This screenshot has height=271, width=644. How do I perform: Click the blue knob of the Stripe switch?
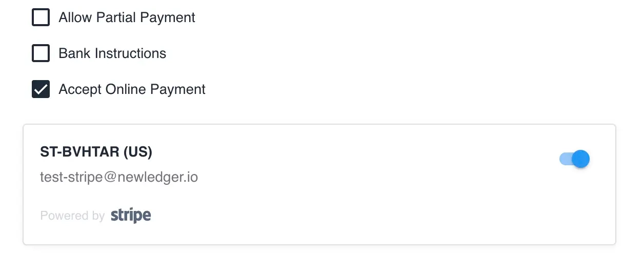point(580,159)
